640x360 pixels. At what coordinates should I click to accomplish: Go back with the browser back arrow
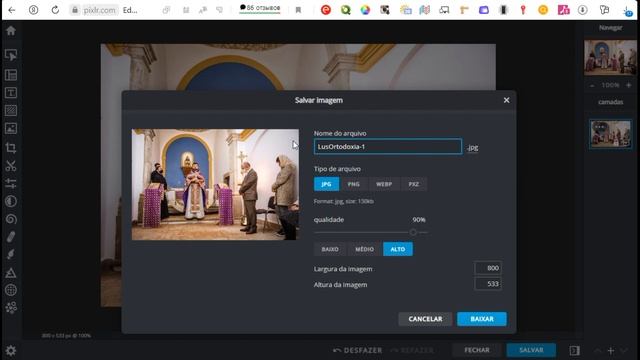pyautogui.click(x=12, y=10)
